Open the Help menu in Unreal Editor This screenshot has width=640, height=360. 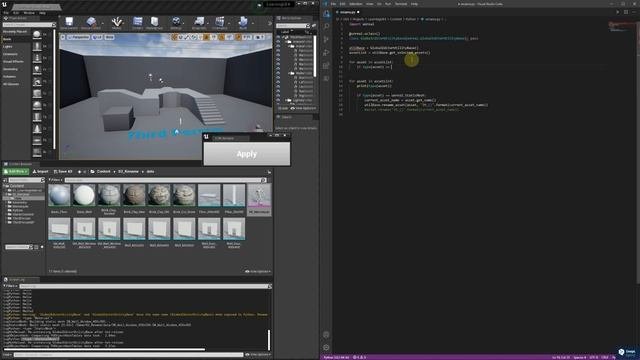tap(42, 13)
